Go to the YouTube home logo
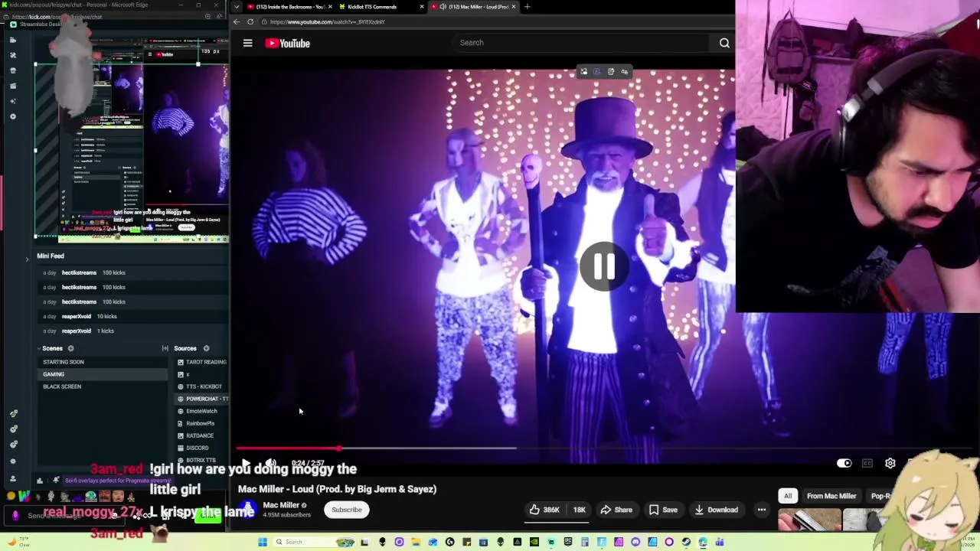This screenshot has height=551, width=980. pos(287,44)
